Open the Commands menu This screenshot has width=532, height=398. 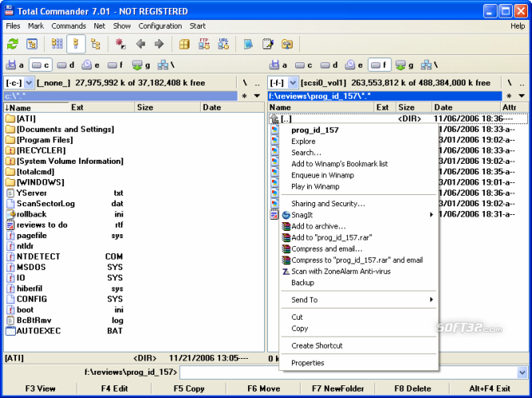[x=69, y=26]
